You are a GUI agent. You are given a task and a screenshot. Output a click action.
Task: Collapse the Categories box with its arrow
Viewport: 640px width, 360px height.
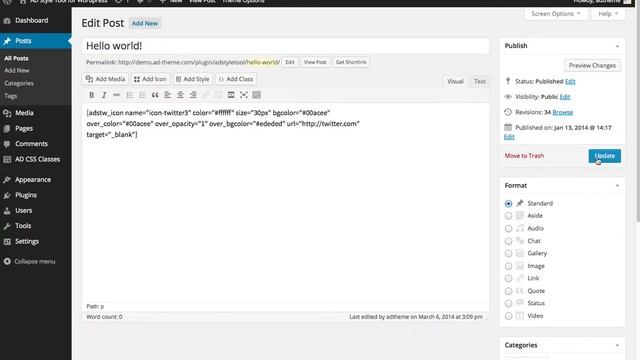[617, 345]
